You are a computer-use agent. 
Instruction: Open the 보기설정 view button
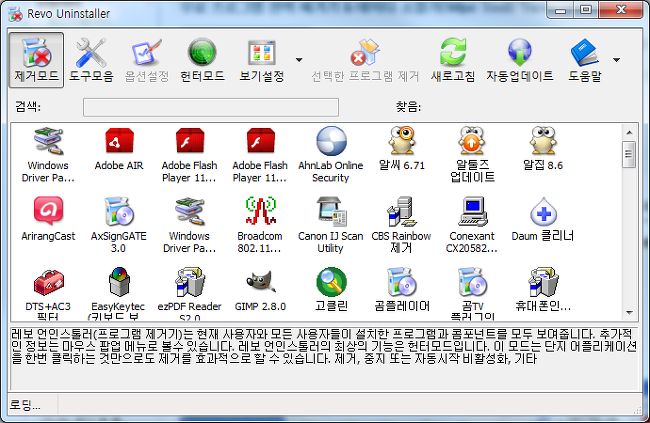pyautogui.click(x=262, y=60)
